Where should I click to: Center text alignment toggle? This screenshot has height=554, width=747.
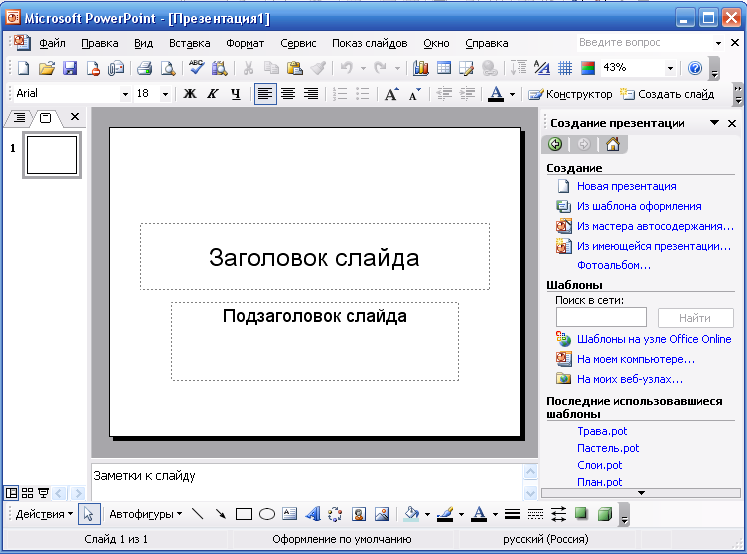pos(288,94)
